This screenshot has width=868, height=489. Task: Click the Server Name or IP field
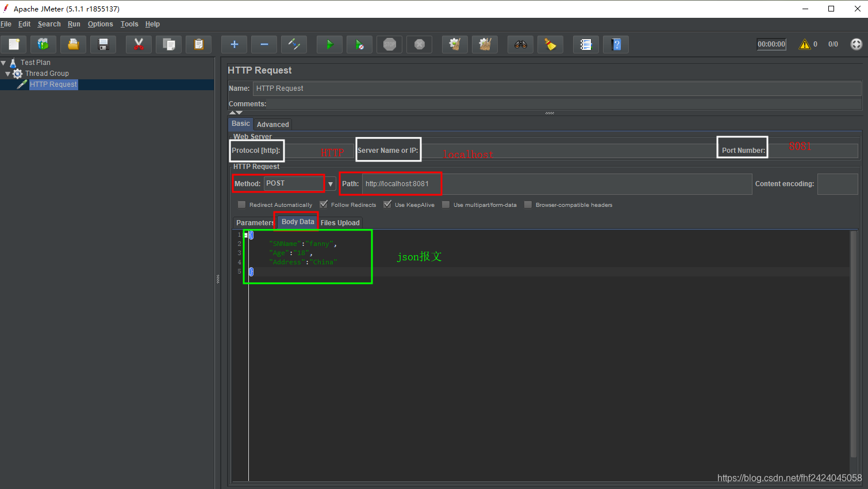[x=569, y=151]
